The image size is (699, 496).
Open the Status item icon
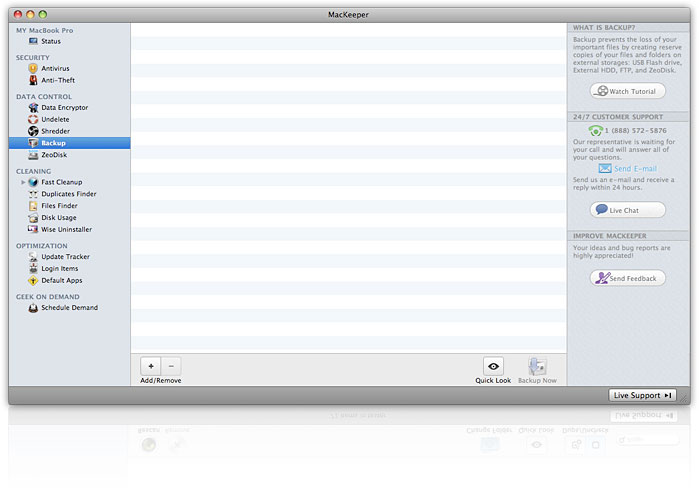tap(33, 41)
